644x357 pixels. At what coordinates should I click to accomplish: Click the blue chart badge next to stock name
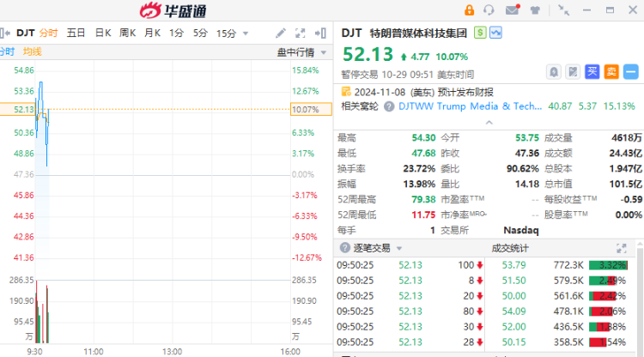tap(495, 33)
